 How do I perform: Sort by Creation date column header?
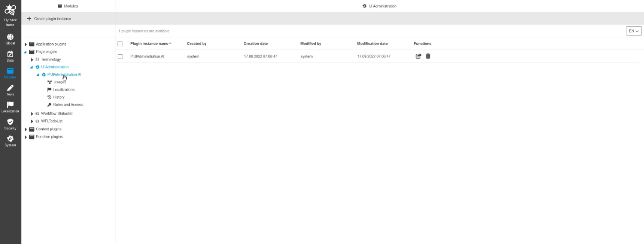(x=256, y=44)
